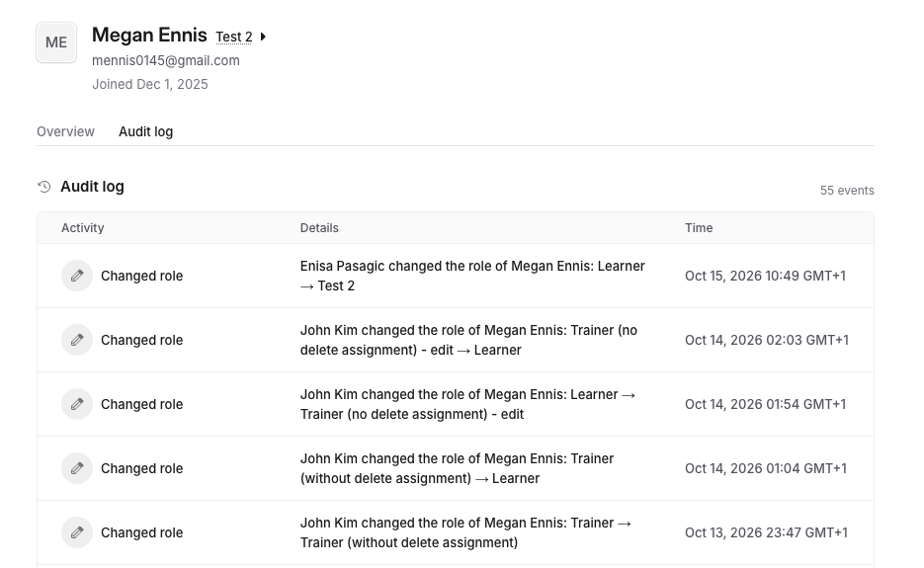Click Changed role label in Oct 14 01:54 row
The height and width of the screenshot is (568, 924).
[x=141, y=404]
